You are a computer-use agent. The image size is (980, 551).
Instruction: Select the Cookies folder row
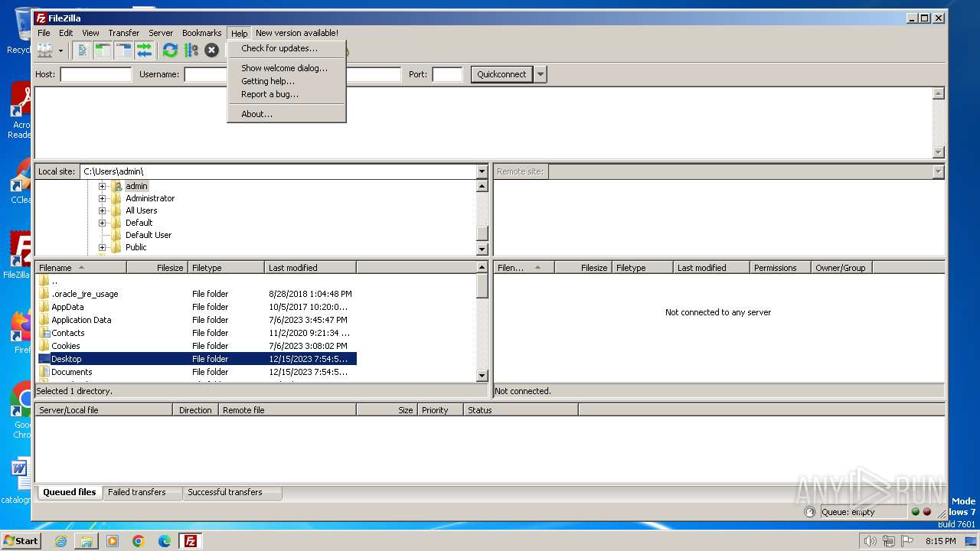(x=197, y=346)
